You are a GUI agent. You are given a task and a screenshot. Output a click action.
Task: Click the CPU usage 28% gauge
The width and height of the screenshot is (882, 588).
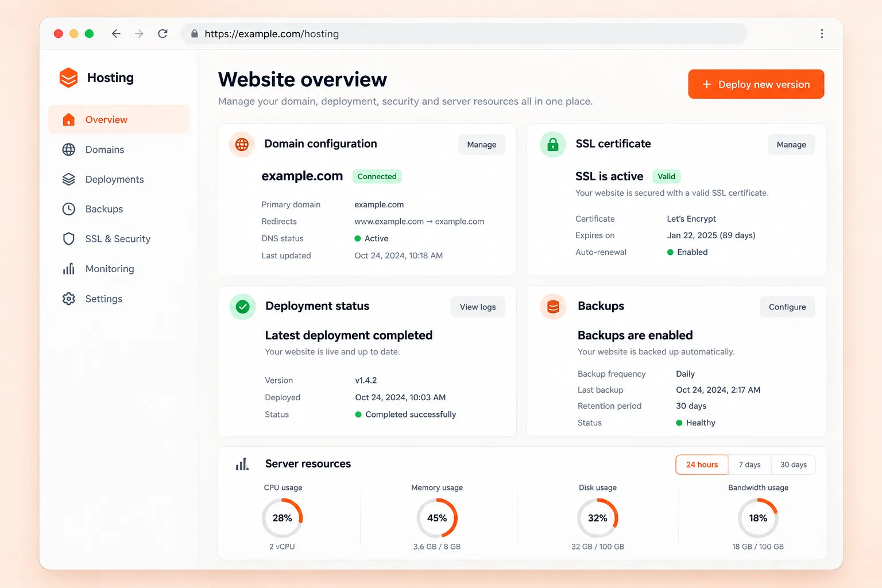[282, 518]
